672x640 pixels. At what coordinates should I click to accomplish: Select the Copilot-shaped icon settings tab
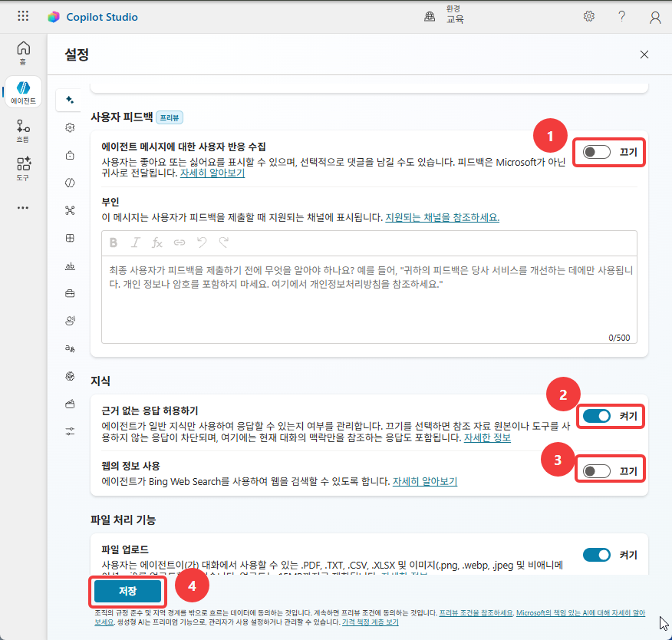point(70,183)
